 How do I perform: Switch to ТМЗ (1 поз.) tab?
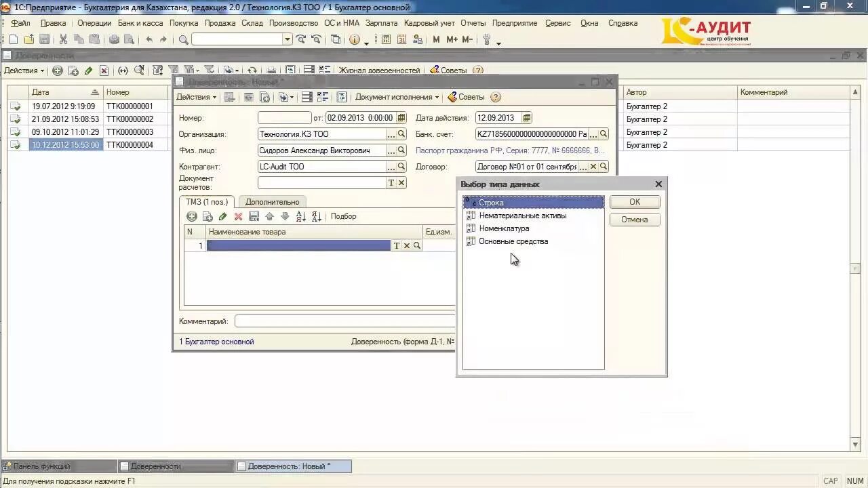click(207, 202)
